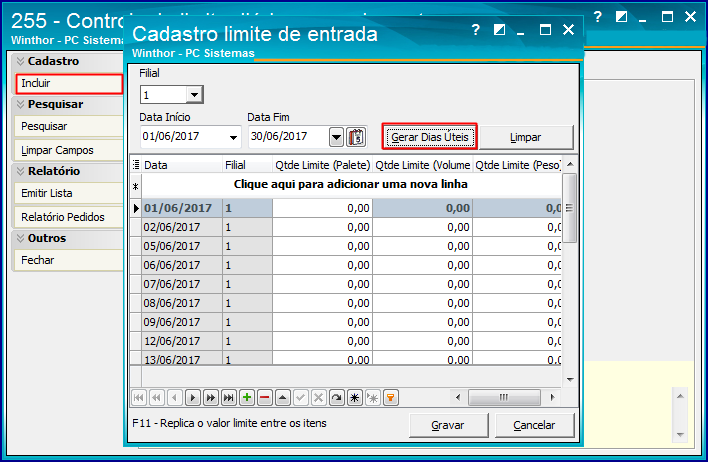Open the Data Início date dropdown
Image resolution: width=708 pixels, height=462 pixels.
click(233, 137)
